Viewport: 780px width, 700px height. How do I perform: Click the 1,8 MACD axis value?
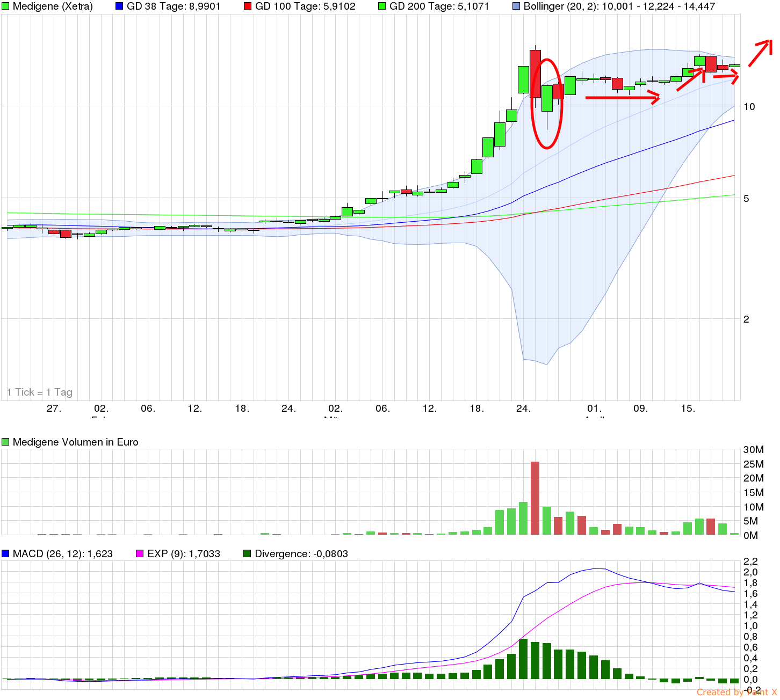coord(750,583)
